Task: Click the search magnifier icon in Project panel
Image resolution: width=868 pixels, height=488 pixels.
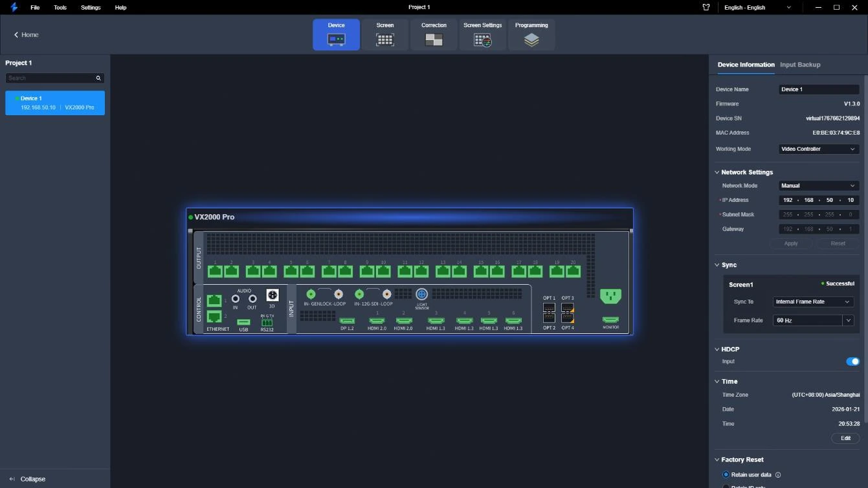Action: [x=98, y=78]
